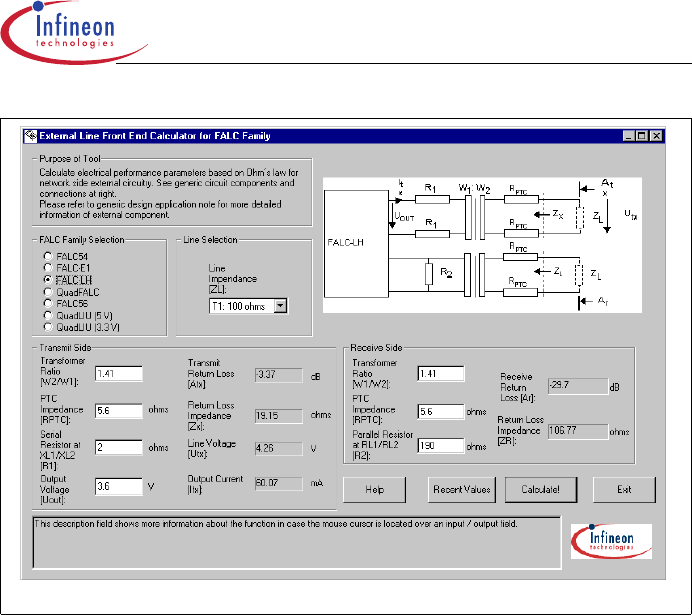692x615 pixels.
Task: Click the Infineon logo beside the description field
Action: point(610,541)
